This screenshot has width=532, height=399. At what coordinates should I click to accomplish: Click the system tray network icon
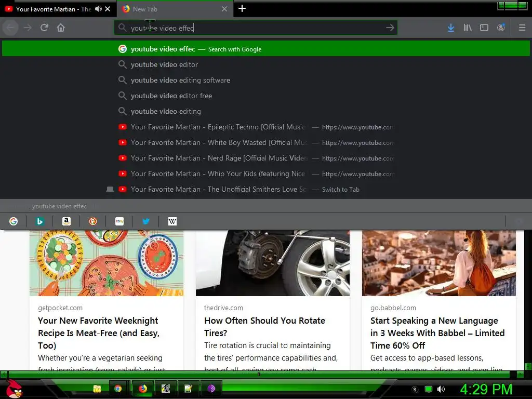[429, 389]
